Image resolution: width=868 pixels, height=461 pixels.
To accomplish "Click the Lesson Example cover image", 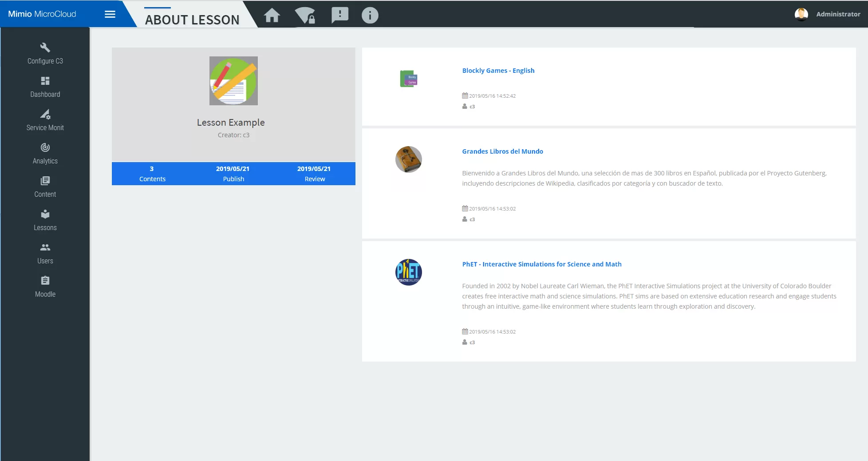I will click(233, 81).
